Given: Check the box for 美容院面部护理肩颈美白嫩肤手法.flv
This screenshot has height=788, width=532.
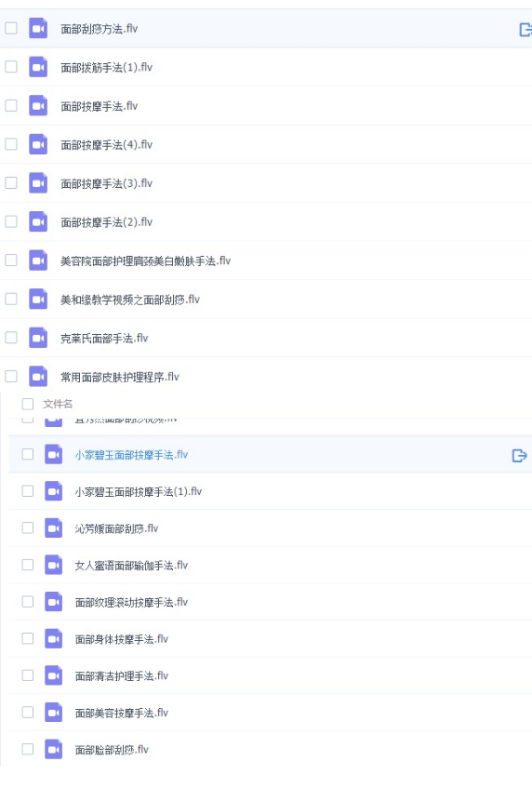Looking at the screenshot, I should coord(11,260).
